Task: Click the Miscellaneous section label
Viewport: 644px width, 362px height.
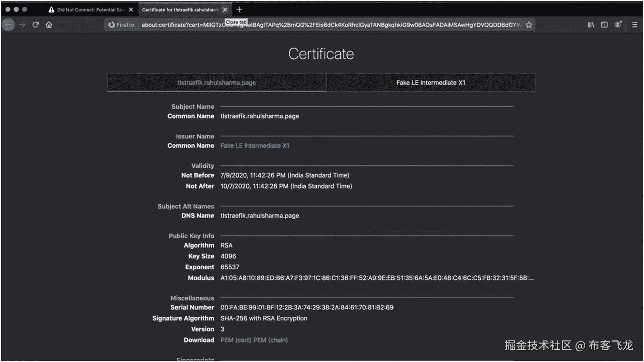Action: coord(192,298)
